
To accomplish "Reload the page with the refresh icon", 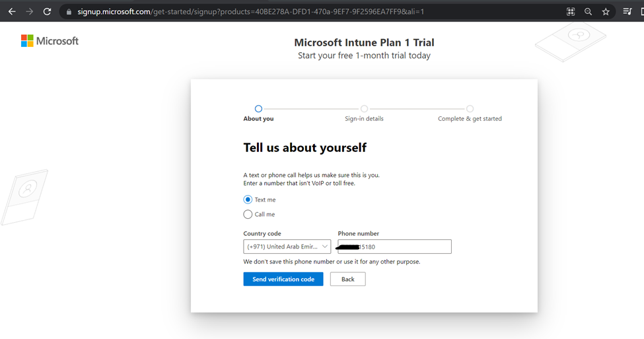I will pyautogui.click(x=48, y=11).
